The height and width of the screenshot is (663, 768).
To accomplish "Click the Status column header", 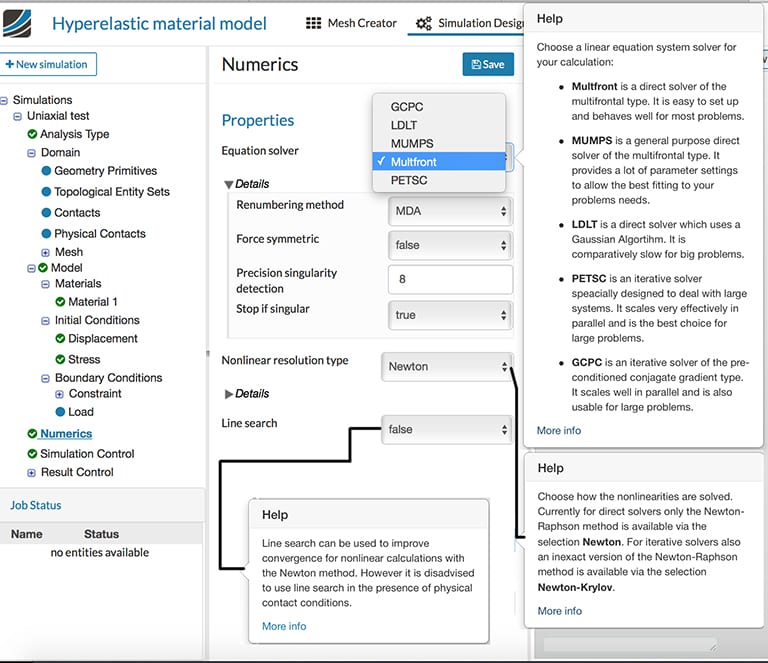I will (x=101, y=534).
